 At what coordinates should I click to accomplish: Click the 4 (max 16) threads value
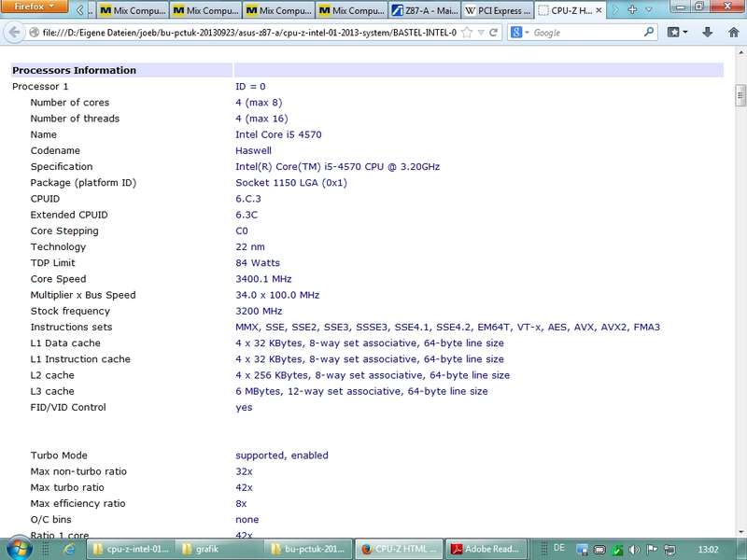261,119
